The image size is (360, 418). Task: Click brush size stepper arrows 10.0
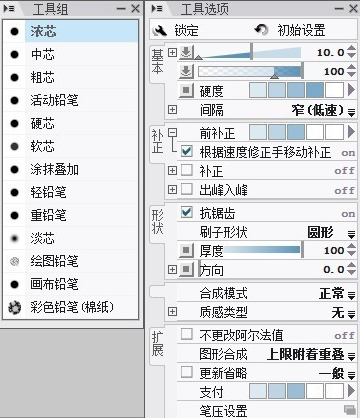[351, 52]
